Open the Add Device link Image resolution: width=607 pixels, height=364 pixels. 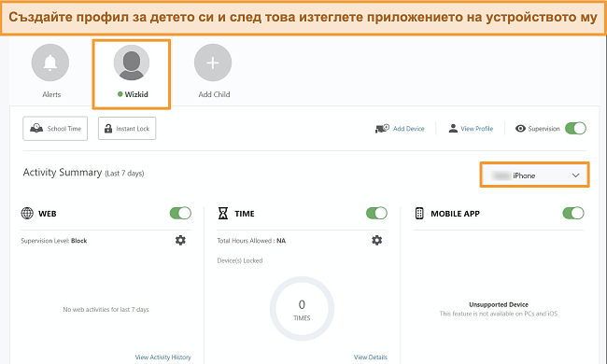point(408,129)
